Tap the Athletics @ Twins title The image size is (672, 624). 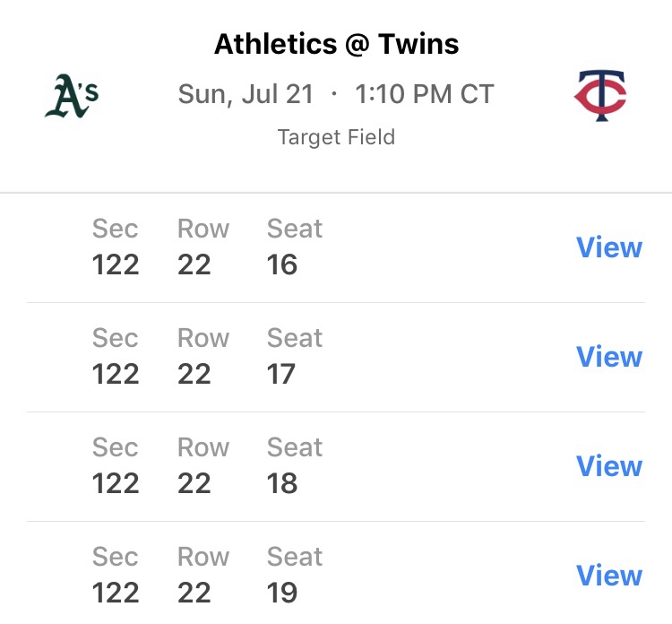tap(336, 44)
